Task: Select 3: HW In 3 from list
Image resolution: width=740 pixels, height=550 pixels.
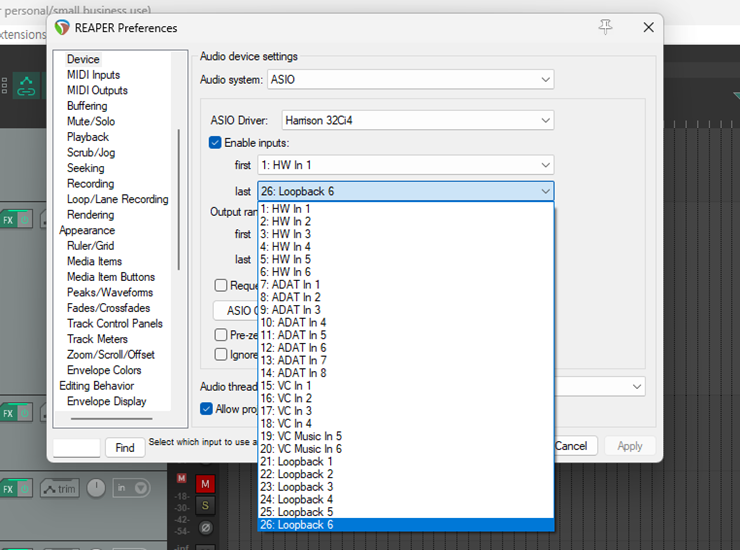Action: tap(406, 234)
